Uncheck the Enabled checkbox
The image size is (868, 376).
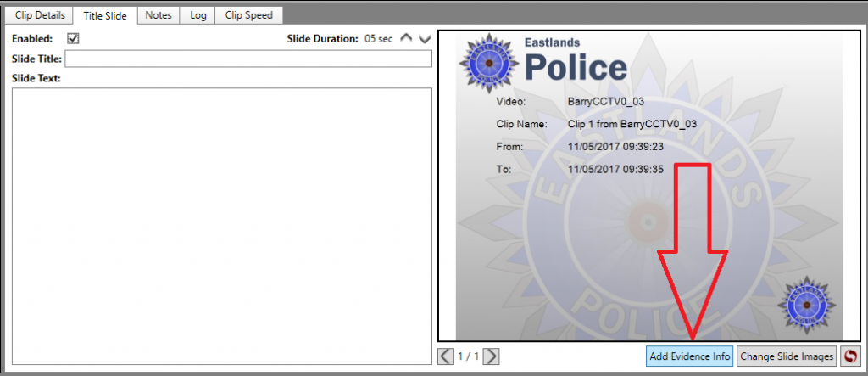point(73,39)
